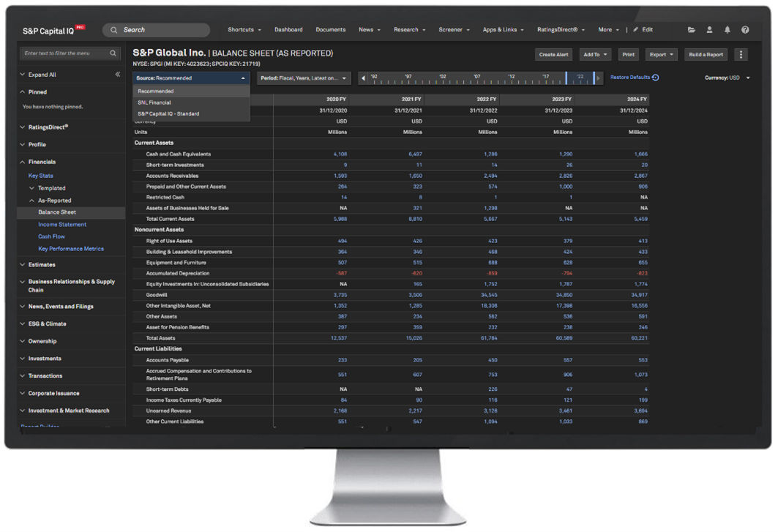Open the user profile icon
The width and height of the screenshot is (778, 532).
pyautogui.click(x=709, y=30)
